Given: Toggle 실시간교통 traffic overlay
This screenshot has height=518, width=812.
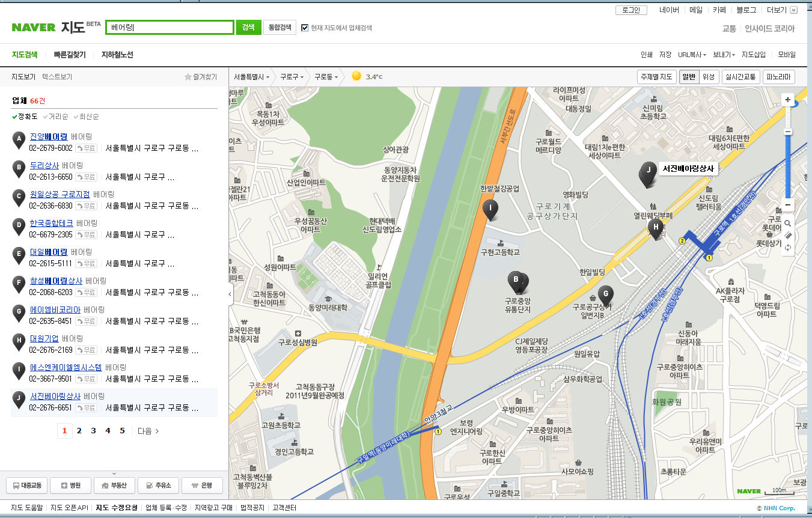Looking at the screenshot, I should (740, 77).
